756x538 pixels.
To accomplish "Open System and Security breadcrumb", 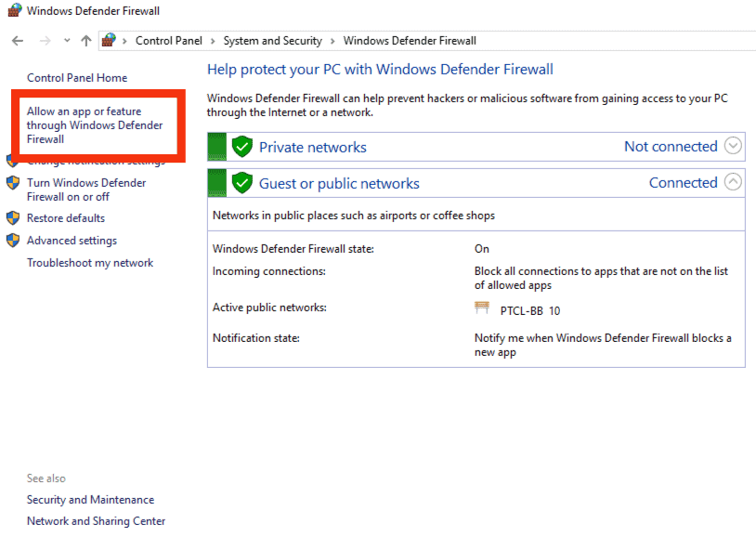I will tap(272, 41).
